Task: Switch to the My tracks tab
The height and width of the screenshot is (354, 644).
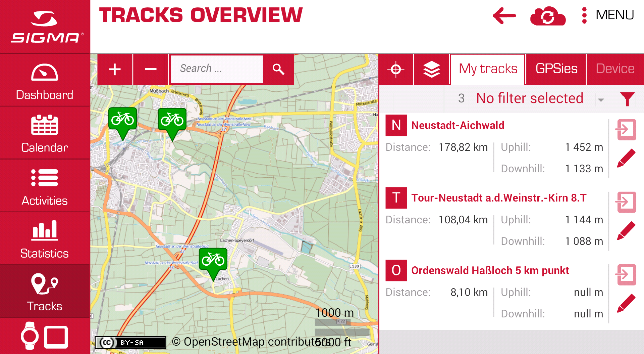Action: pyautogui.click(x=488, y=69)
